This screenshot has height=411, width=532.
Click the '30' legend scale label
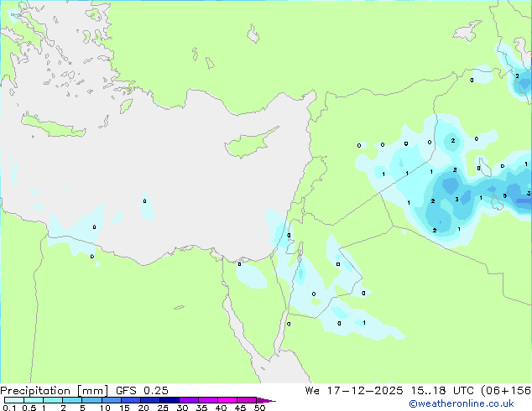(182, 408)
